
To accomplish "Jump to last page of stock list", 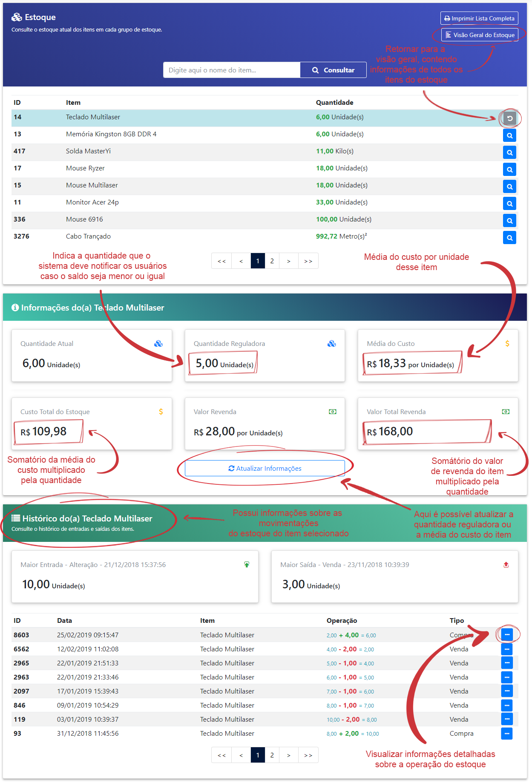I will tap(308, 261).
